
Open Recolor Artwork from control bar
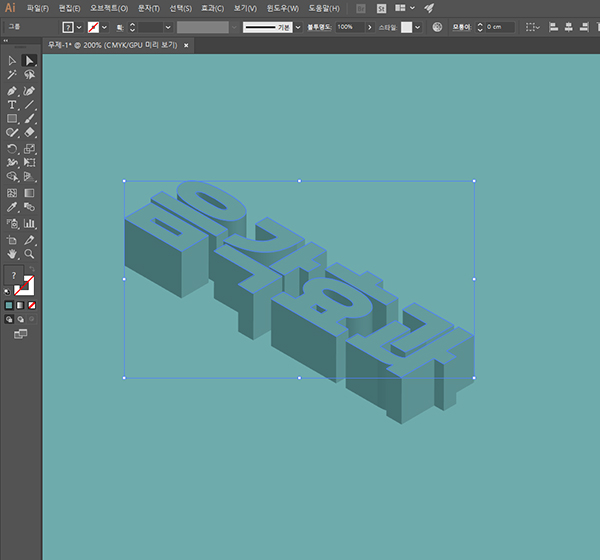[x=437, y=27]
